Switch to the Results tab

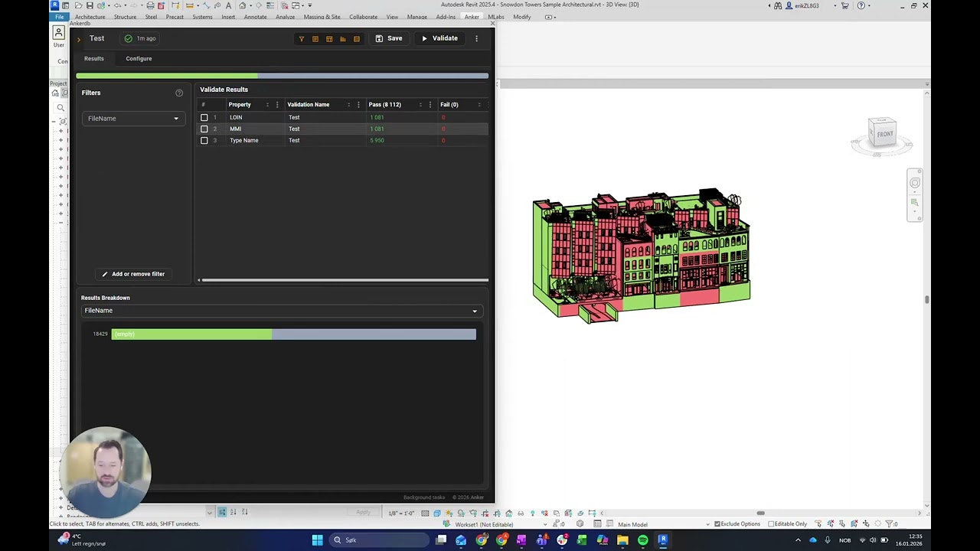pos(94,58)
